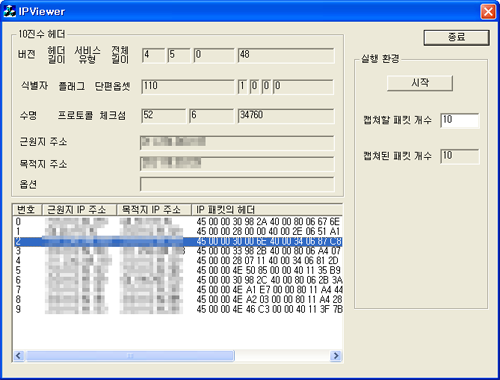Click the 시작 start button
This screenshot has width=500, height=380.
pyautogui.click(x=420, y=83)
